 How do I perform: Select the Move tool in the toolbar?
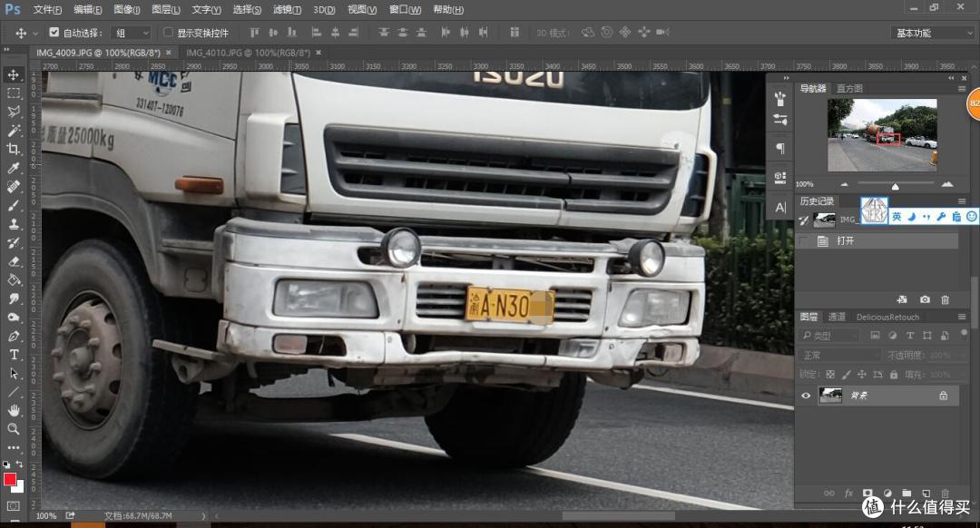pos(14,74)
